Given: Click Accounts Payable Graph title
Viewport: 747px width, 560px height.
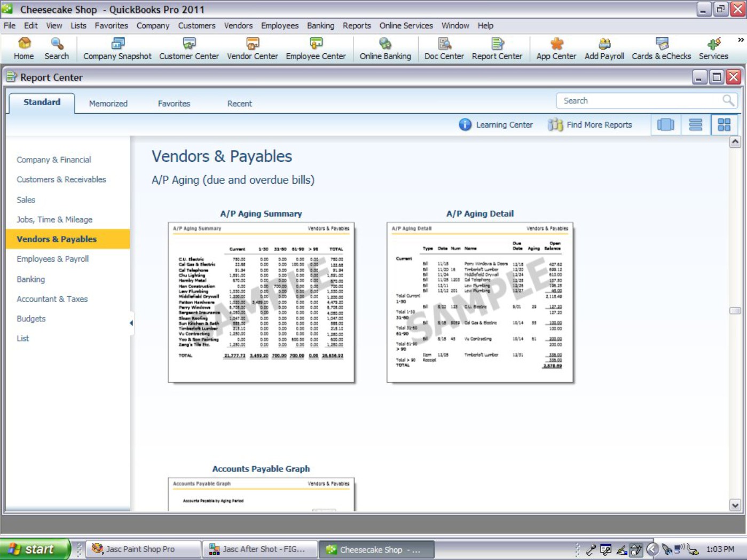Looking at the screenshot, I should click(261, 469).
